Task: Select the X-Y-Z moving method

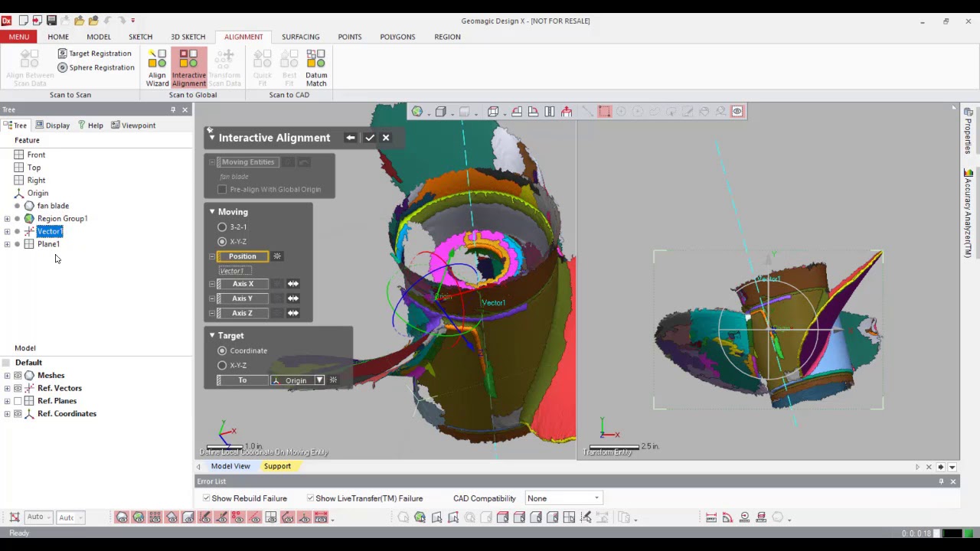Action: (222, 242)
